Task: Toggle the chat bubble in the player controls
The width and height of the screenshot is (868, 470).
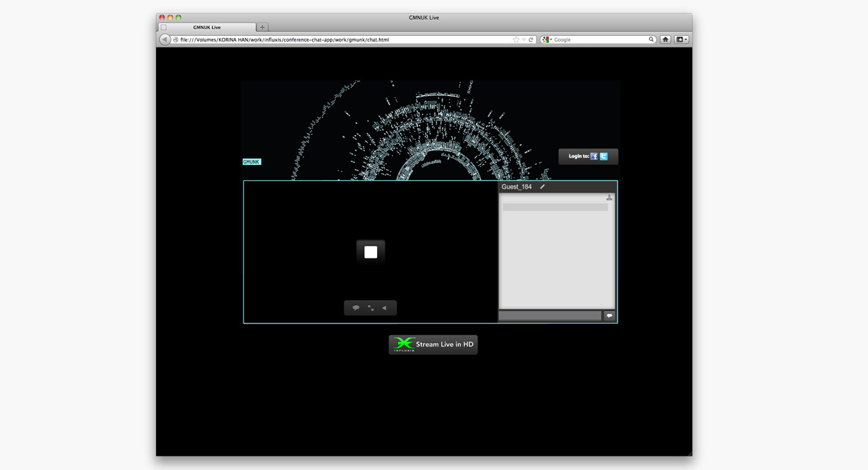Action: [x=356, y=308]
